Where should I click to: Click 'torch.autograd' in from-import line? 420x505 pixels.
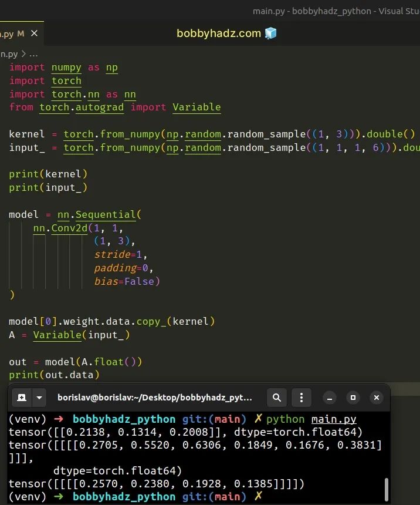tap(82, 107)
